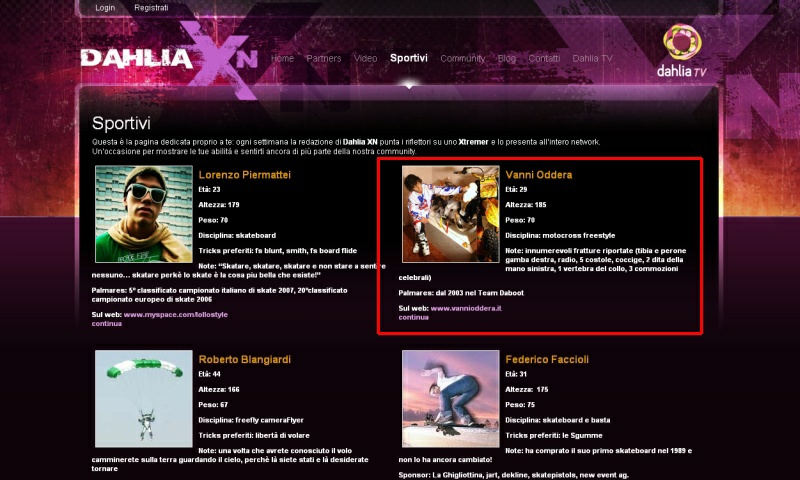Image resolution: width=800 pixels, height=480 pixels.
Task: Open Roberto Blangiardi's parachute photo
Action: (x=144, y=398)
